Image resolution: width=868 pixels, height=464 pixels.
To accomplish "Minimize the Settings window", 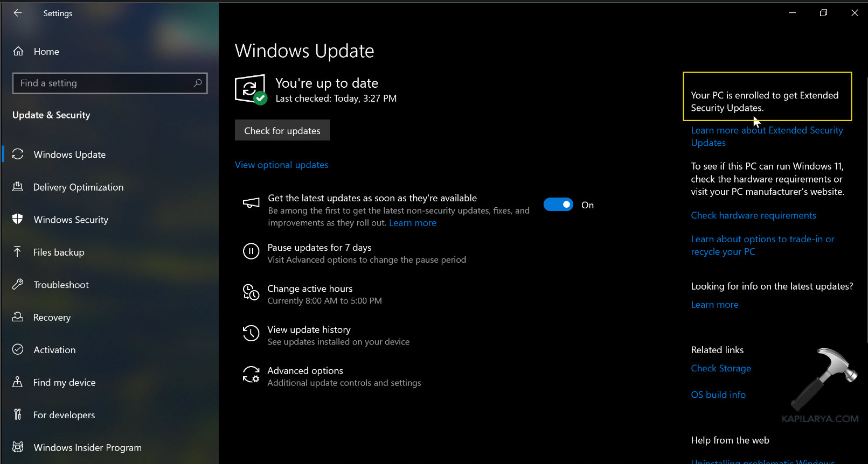I will [792, 13].
